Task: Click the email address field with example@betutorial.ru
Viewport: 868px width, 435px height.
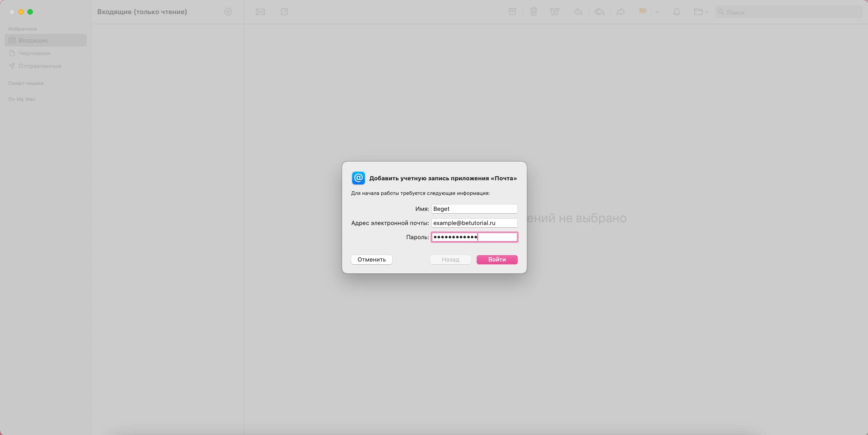Action: click(x=474, y=223)
